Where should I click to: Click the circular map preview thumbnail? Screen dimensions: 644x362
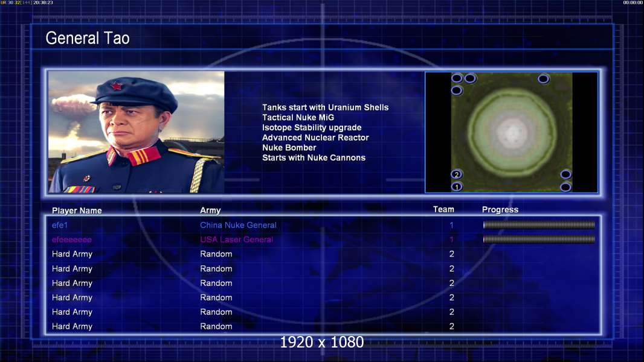[x=511, y=132]
